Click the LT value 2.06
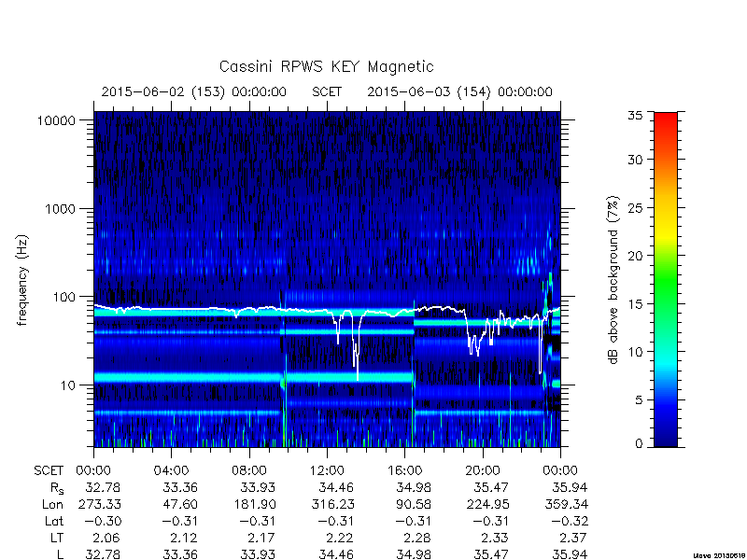This screenshot has width=747, height=560. (106, 539)
